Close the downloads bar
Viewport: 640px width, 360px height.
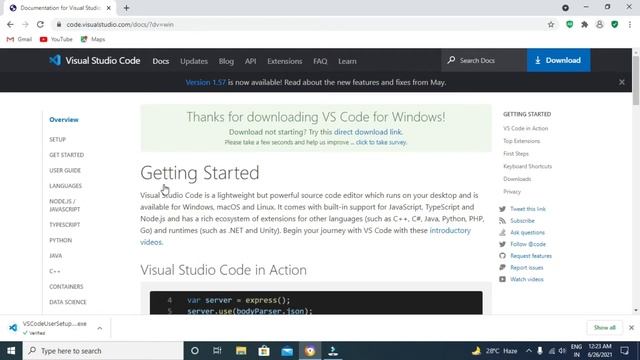click(631, 328)
